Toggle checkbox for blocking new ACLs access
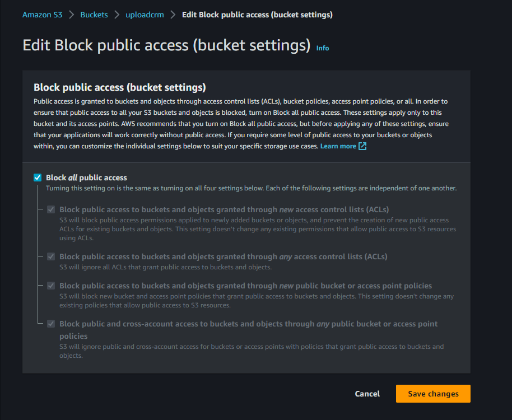The width and height of the screenshot is (512, 420). tap(51, 209)
